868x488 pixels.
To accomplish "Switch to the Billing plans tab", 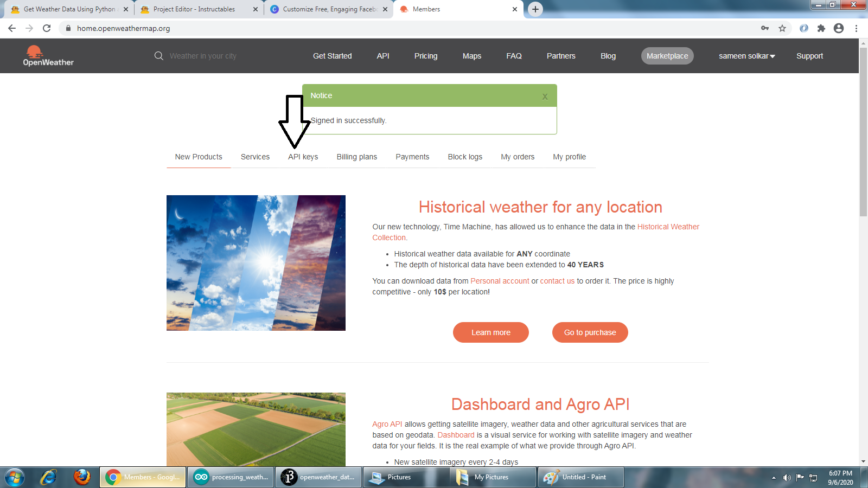I will [x=356, y=157].
